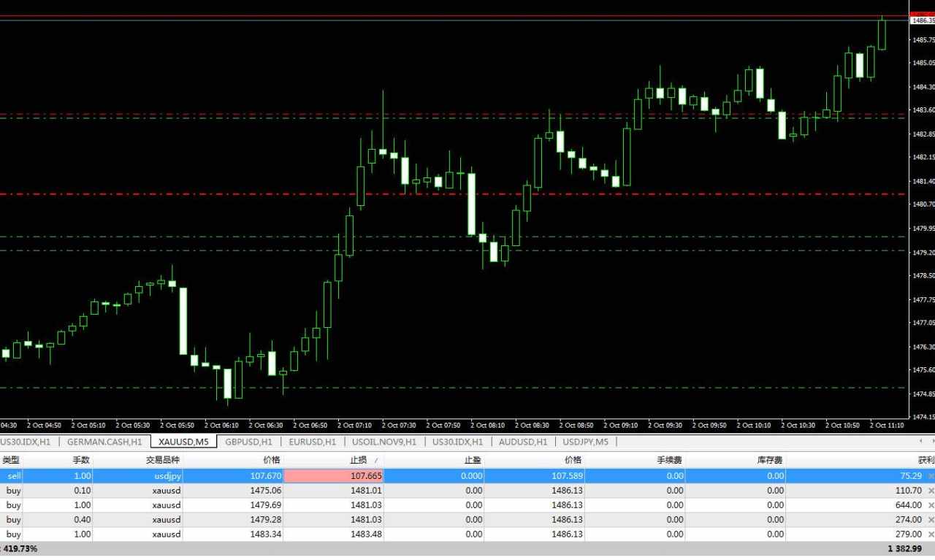Viewport: 935px width, 560px height.
Task: Sort orders by the 止盈 column header
Action: click(x=473, y=460)
